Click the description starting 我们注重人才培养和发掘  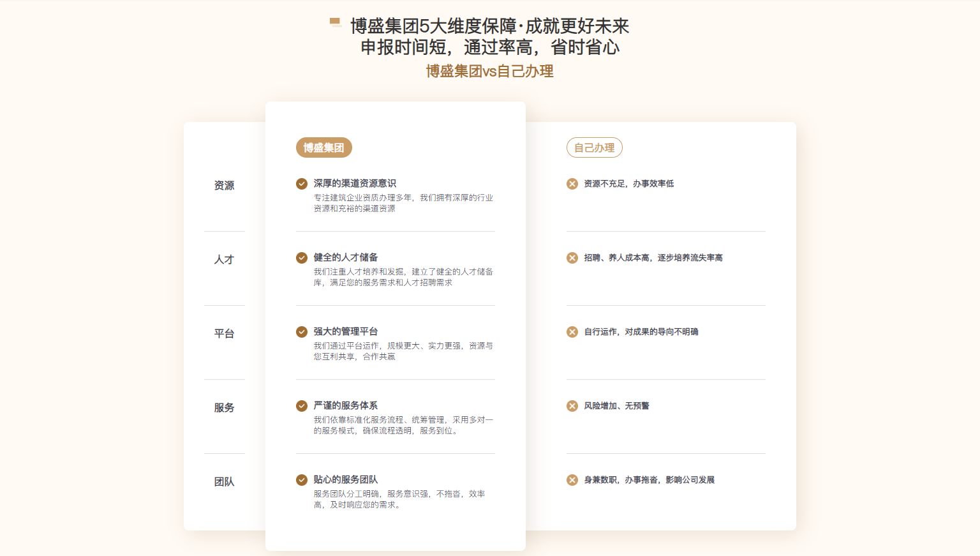(403, 277)
